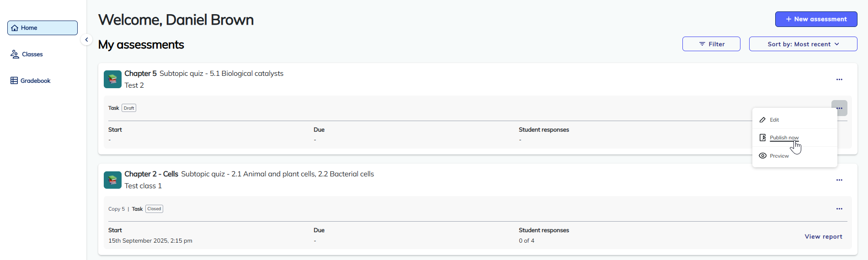Collapse the sidebar with chevron arrow
This screenshot has height=260, width=868.
coord(86,40)
